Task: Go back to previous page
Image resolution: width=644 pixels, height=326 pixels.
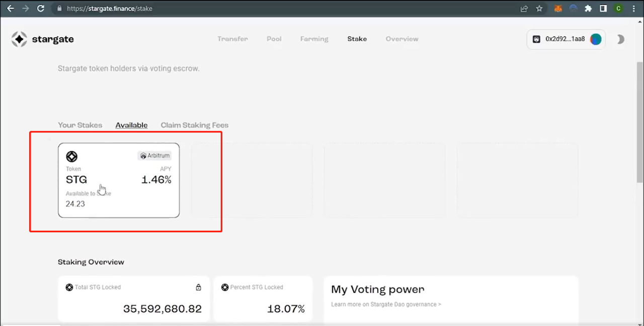Action: (10, 9)
